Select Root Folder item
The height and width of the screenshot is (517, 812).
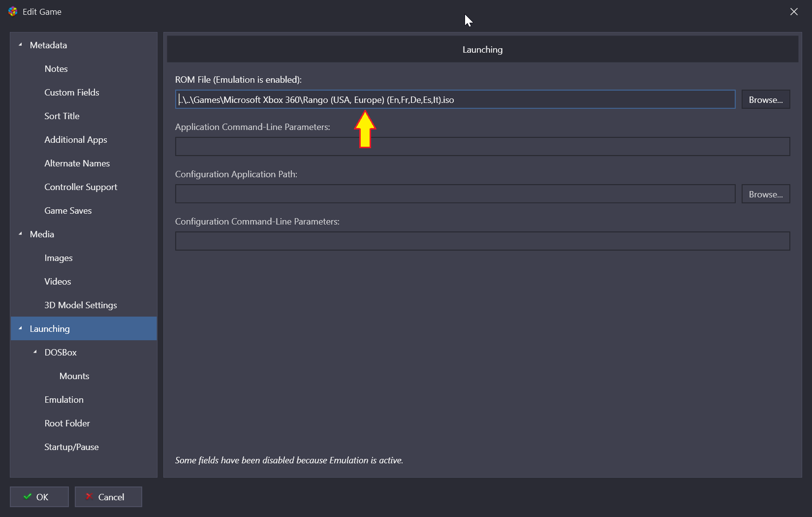[67, 423]
